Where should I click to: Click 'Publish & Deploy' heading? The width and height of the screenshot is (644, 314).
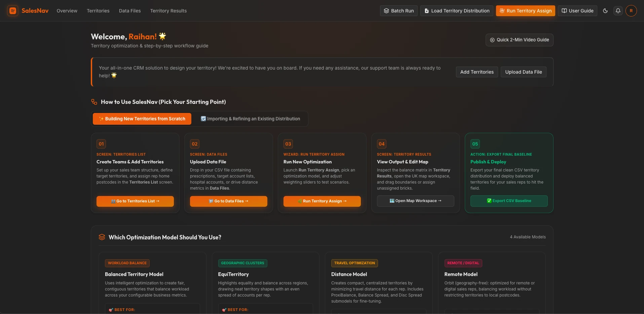[x=488, y=162]
